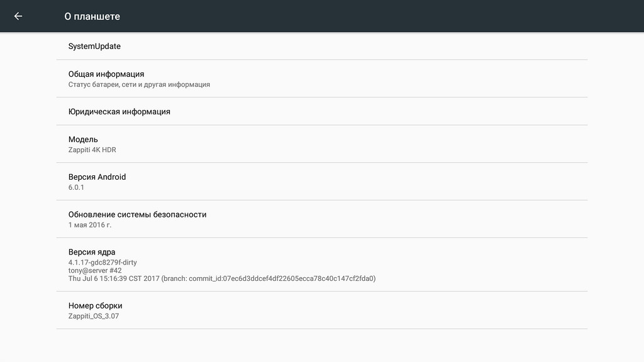
Task: Select «Обновление системы безопасности» row
Action: tap(322, 219)
